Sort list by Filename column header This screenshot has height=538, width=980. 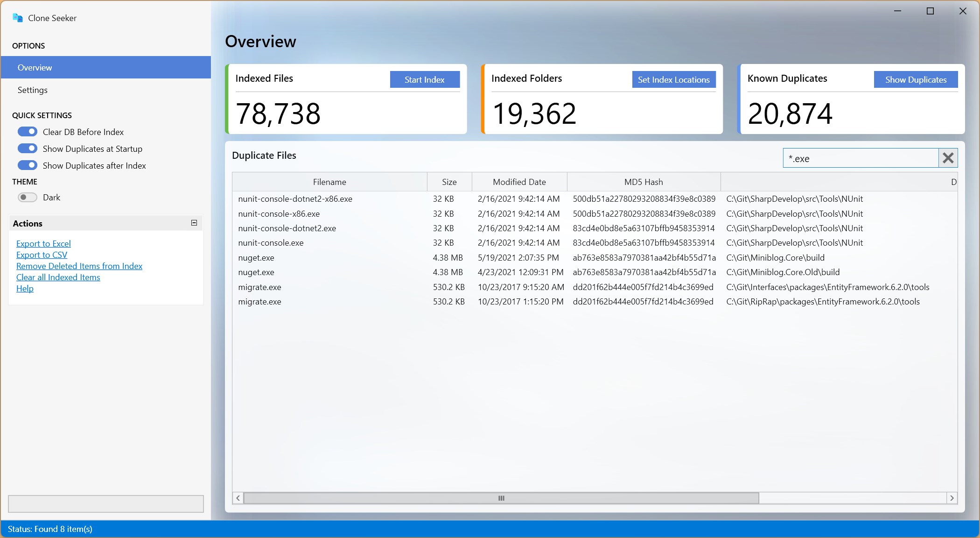click(x=329, y=182)
